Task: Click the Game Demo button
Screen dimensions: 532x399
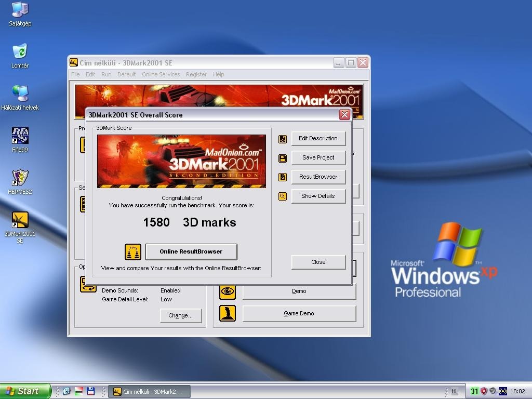Action: pos(299,313)
